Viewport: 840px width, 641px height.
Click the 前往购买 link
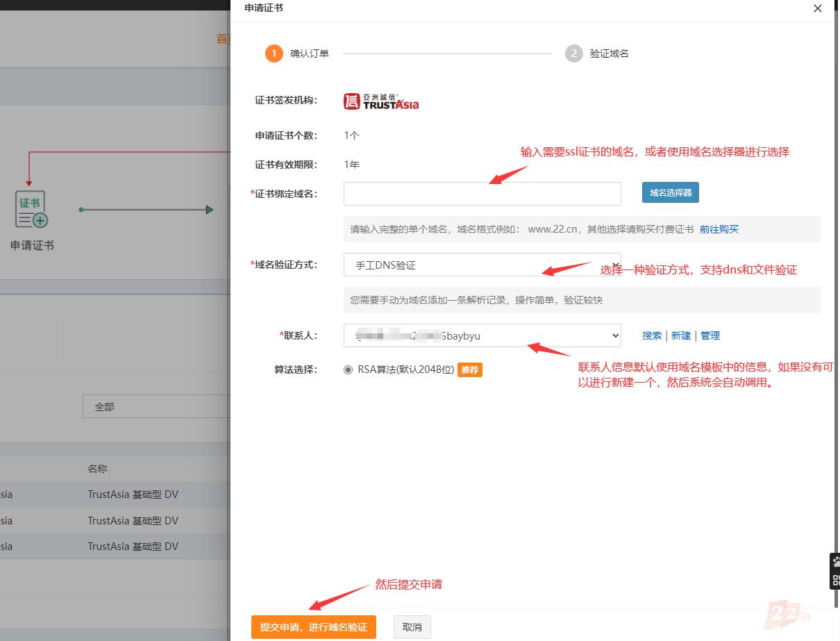[x=719, y=228]
